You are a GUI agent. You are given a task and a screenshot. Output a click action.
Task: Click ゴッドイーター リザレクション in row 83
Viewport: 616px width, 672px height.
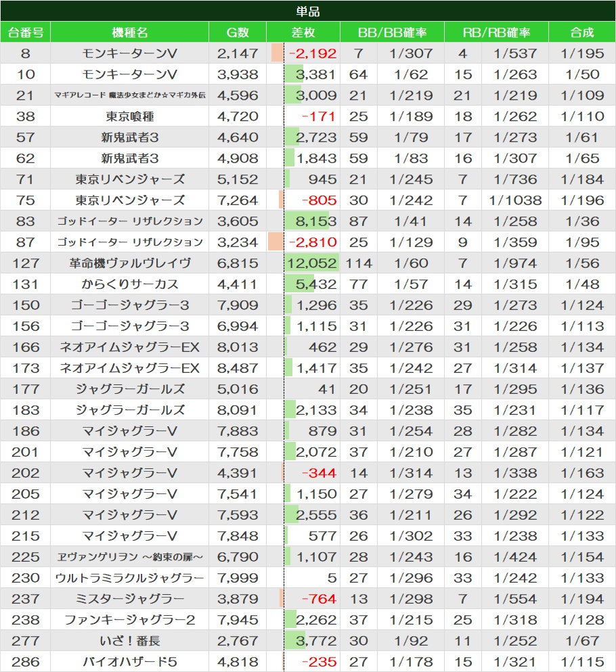129,221
